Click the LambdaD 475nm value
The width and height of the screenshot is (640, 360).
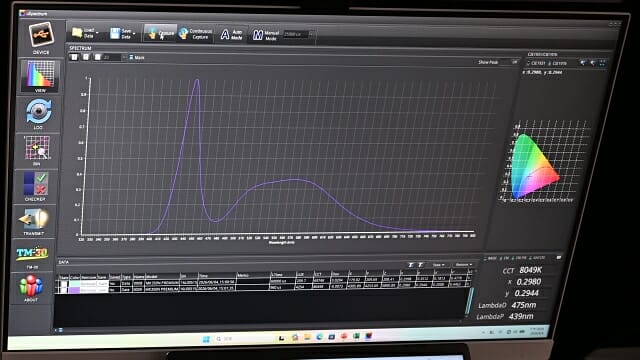(524, 305)
